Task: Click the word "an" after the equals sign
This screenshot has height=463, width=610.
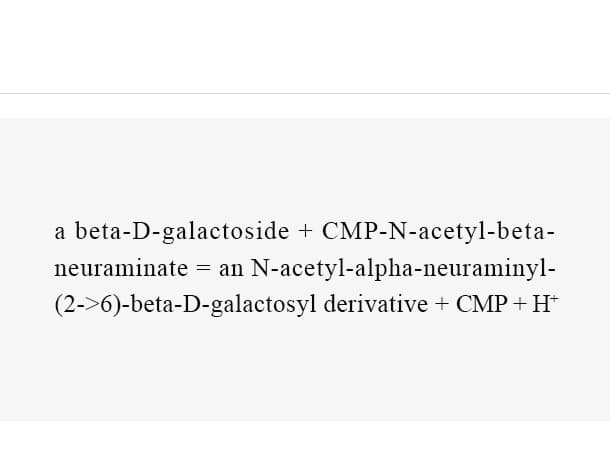Action: click(x=231, y=269)
